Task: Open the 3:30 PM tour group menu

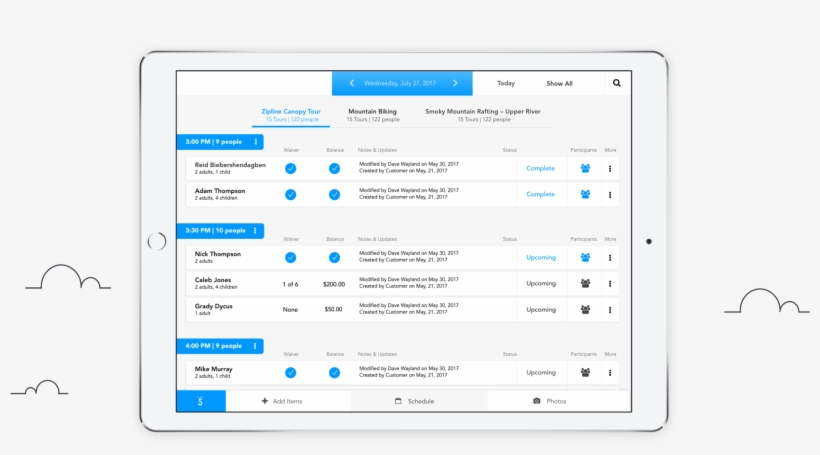Action: click(x=255, y=231)
